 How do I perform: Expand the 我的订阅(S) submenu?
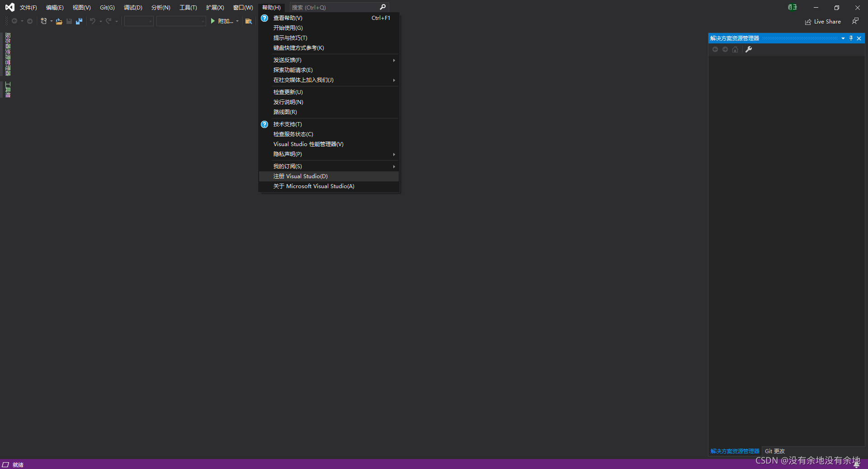click(329, 166)
